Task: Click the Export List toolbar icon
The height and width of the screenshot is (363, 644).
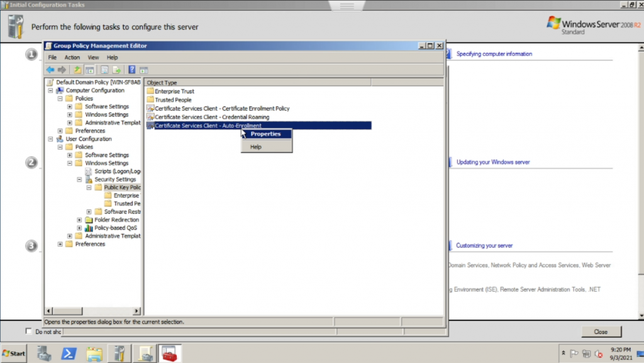Action: tap(116, 70)
